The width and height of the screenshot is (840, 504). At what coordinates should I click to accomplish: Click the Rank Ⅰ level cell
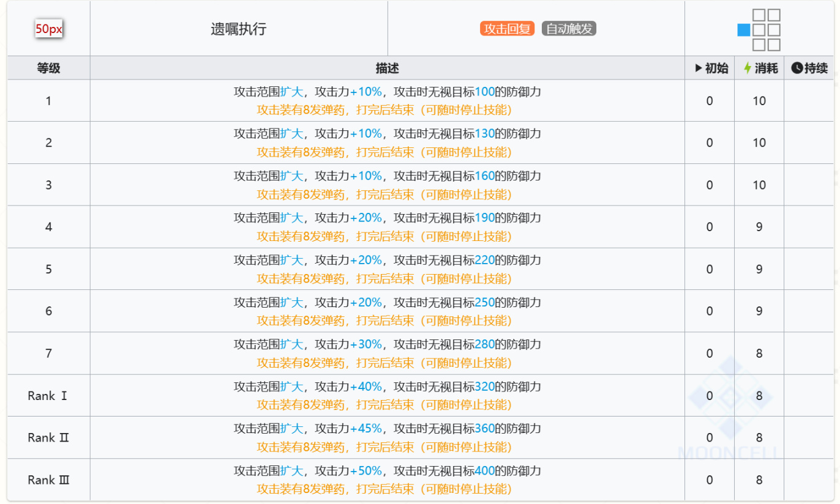48,396
